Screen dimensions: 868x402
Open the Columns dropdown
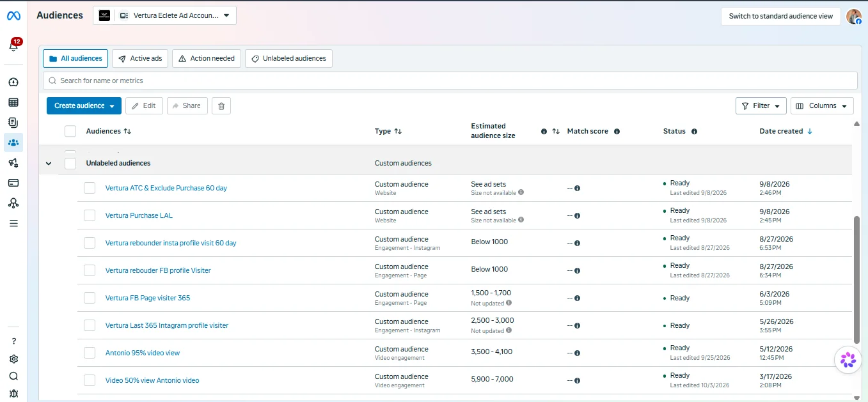[x=822, y=106]
